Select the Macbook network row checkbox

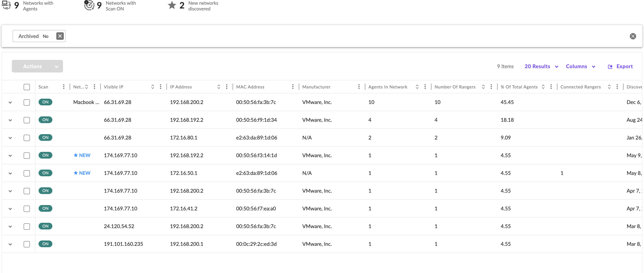click(27, 102)
